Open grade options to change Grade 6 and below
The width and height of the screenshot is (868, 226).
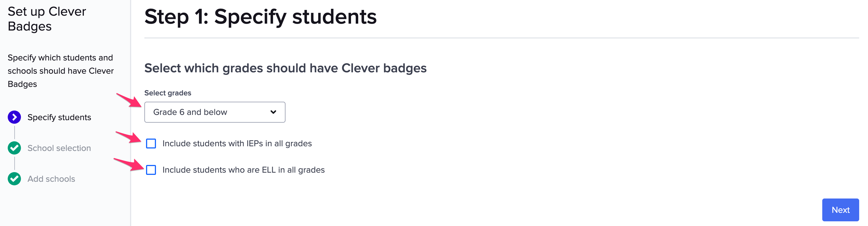[215, 112]
